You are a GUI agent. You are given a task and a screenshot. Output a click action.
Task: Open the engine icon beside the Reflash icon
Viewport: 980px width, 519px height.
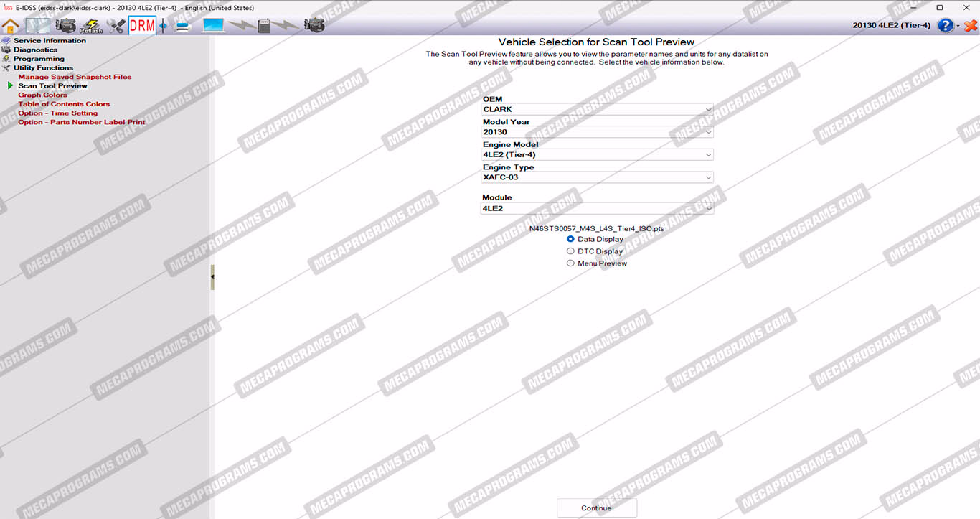click(x=65, y=26)
